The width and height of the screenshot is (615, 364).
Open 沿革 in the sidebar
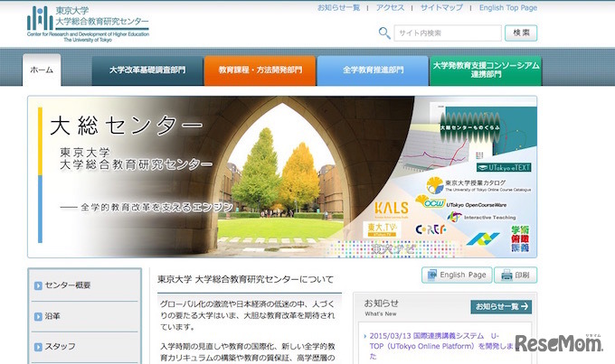(x=52, y=316)
